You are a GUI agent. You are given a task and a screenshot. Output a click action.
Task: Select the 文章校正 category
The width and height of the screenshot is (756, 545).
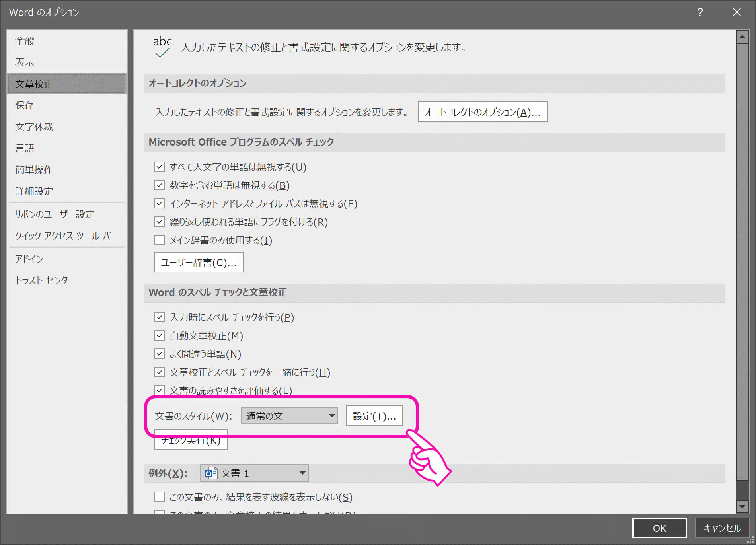coord(66,84)
